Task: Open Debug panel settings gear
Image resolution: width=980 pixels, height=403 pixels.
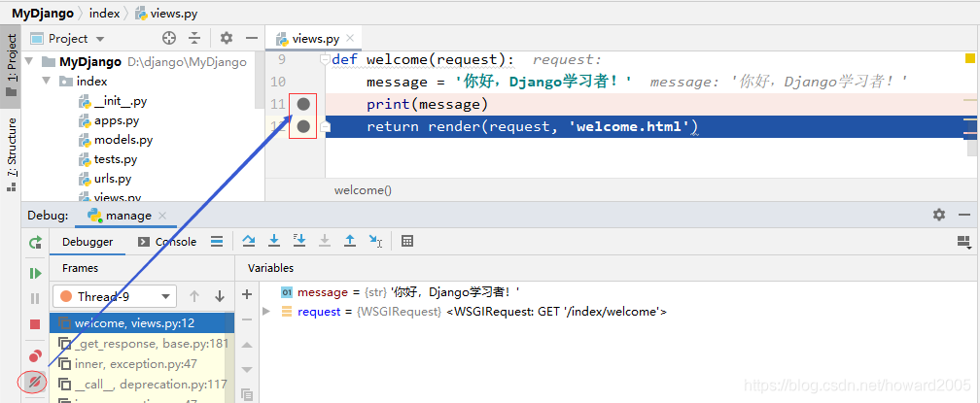Action: 939,215
